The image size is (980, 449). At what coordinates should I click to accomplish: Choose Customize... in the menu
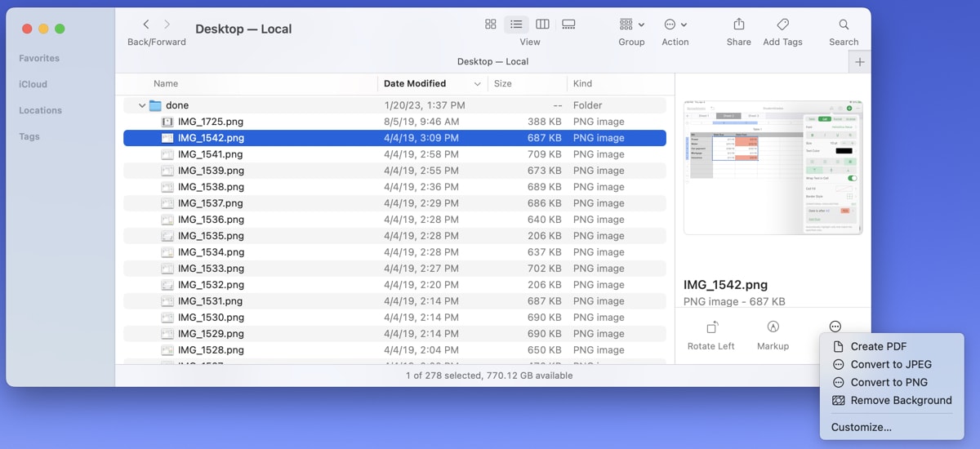862,427
